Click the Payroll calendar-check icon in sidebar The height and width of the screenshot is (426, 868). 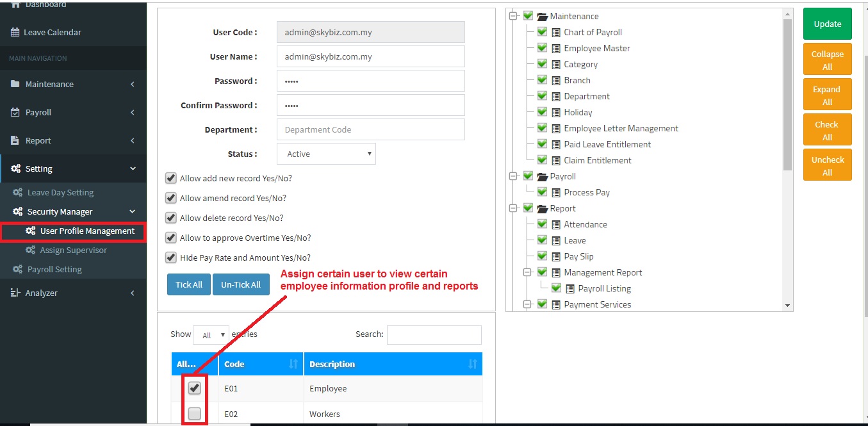coord(15,112)
